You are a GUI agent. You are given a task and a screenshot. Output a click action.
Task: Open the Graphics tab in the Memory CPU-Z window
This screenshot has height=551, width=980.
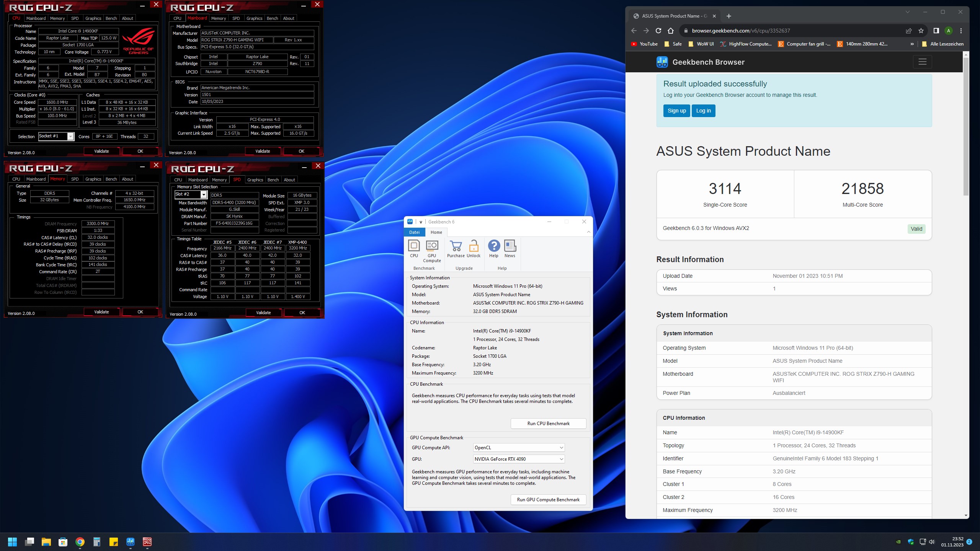[93, 179]
